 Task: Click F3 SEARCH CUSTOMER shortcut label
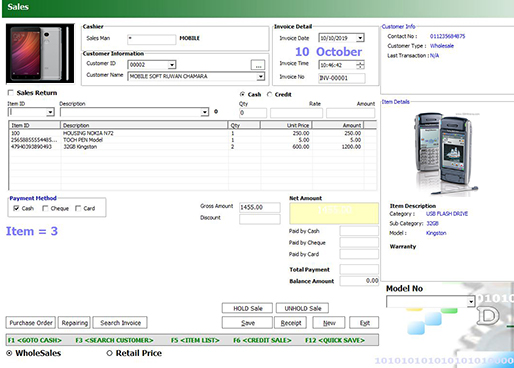click(114, 340)
